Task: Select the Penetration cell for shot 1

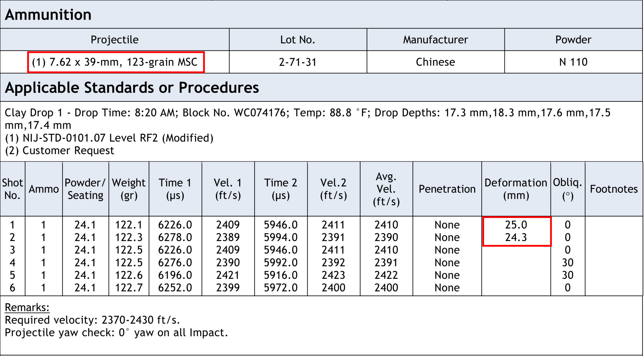Action: click(x=447, y=225)
